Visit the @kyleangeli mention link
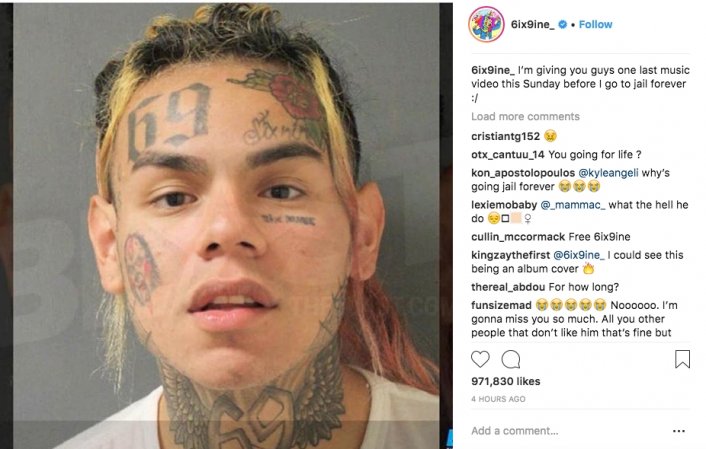 tap(608, 173)
